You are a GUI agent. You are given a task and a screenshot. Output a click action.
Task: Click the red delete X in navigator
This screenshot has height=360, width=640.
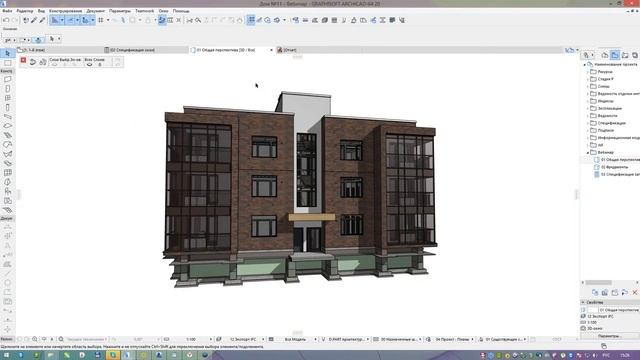point(635,293)
